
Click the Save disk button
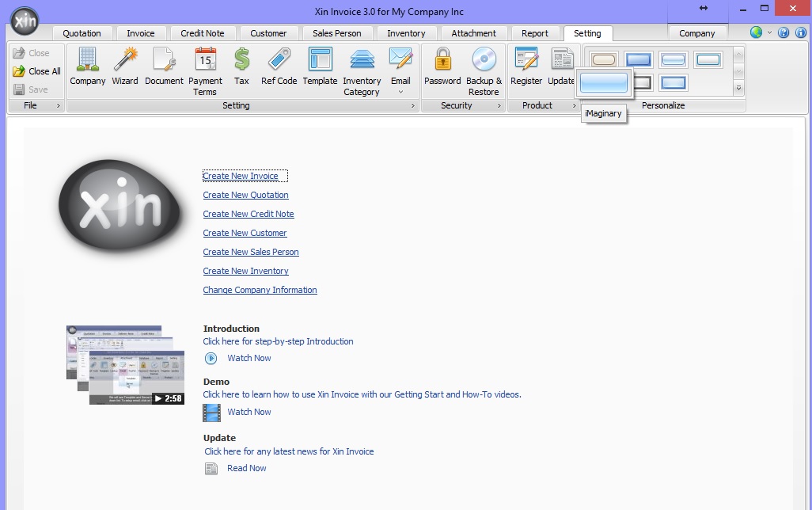point(31,89)
